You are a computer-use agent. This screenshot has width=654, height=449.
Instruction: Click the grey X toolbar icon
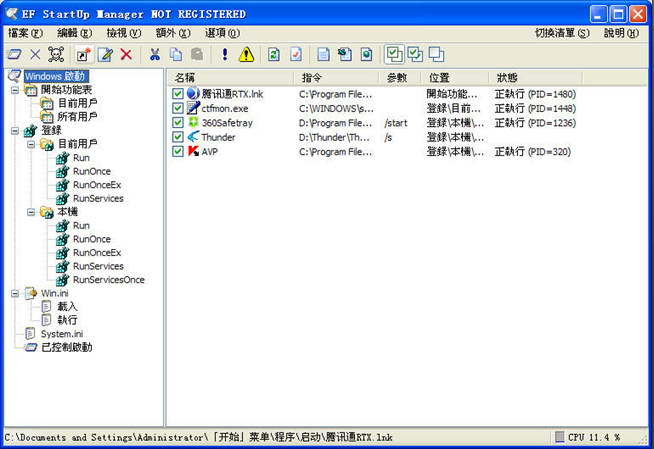click(x=35, y=54)
